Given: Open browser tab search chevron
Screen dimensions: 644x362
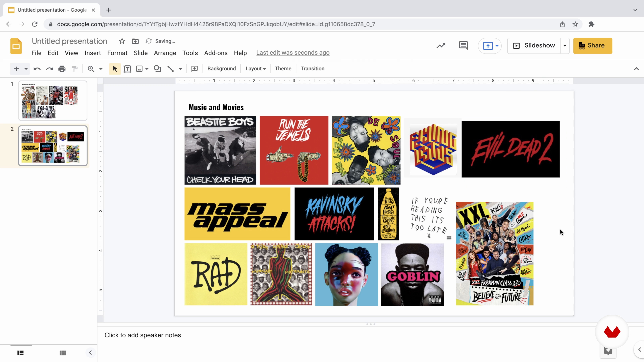Looking at the screenshot, I should tap(635, 10).
